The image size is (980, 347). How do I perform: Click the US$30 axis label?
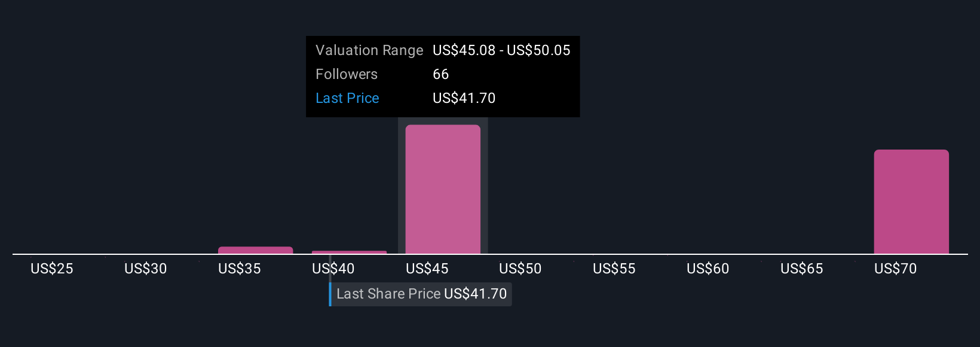pyautogui.click(x=146, y=269)
